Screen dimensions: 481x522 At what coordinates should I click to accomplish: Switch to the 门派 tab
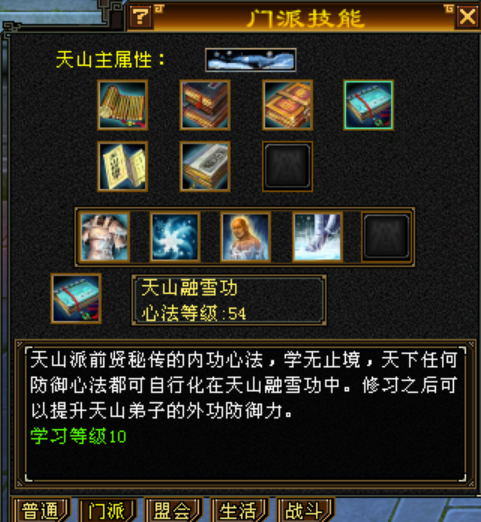[107, 510]
